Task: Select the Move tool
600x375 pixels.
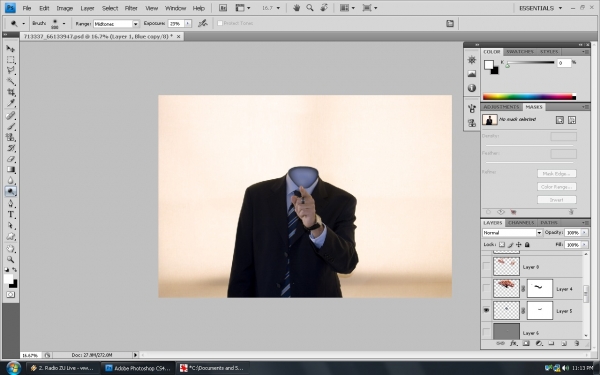Action: 10,49
